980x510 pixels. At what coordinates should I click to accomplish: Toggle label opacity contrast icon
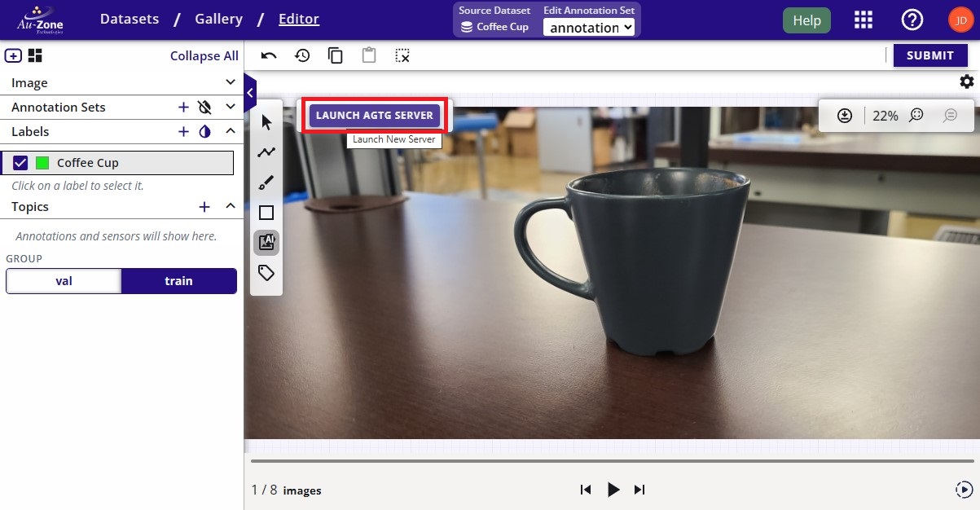204,131
